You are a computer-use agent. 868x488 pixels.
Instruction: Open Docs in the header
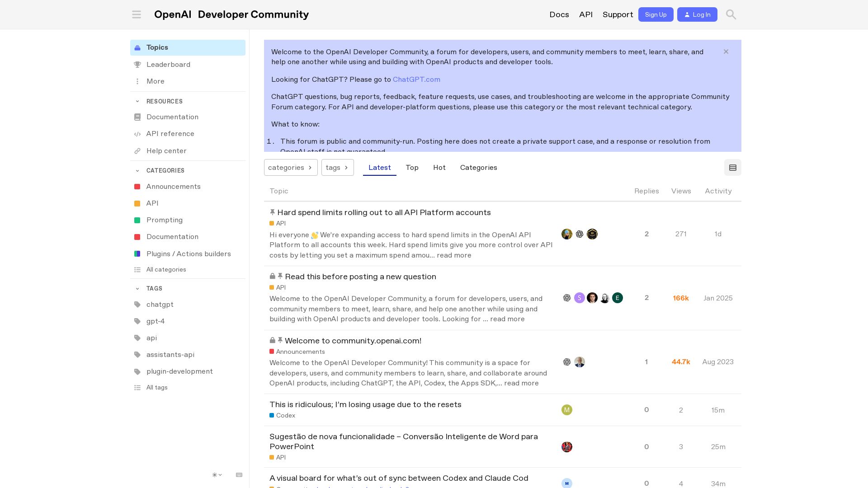[559, 14]
